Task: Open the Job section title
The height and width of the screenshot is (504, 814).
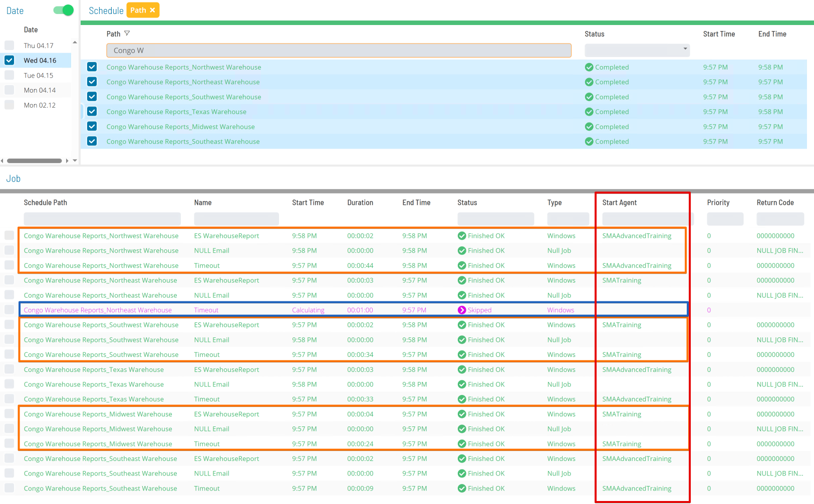Action: click(14, 179)
